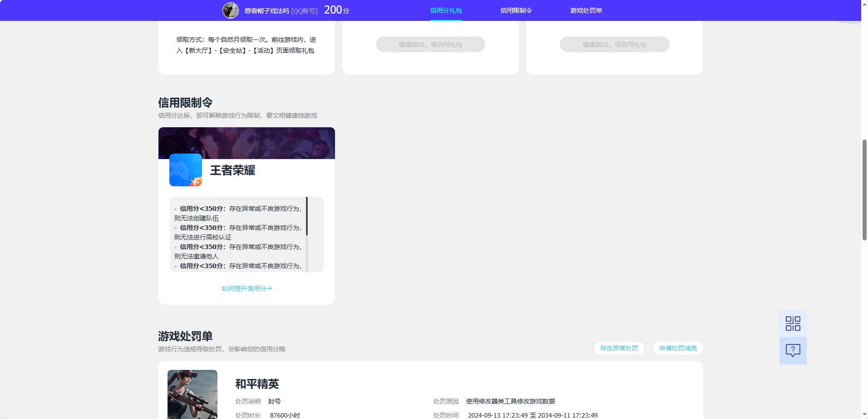
Task: Click 申请处罚减免 button
Action: (678, 348)
